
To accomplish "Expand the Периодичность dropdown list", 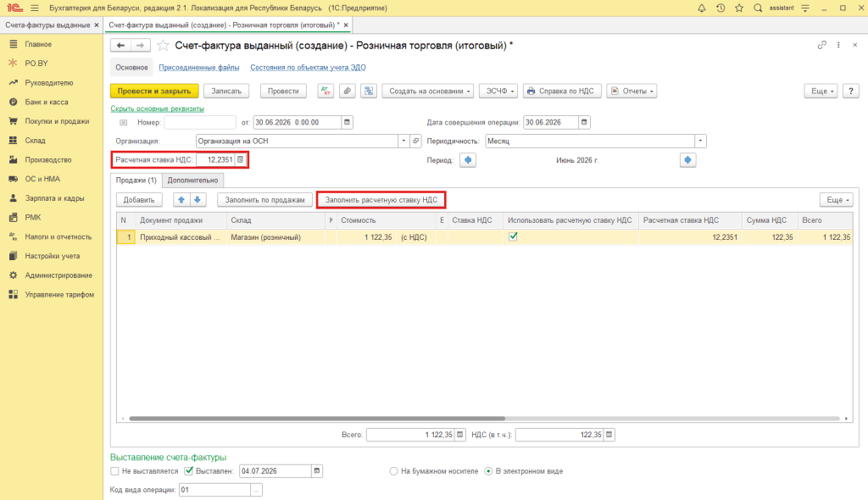I will point(700,142).
